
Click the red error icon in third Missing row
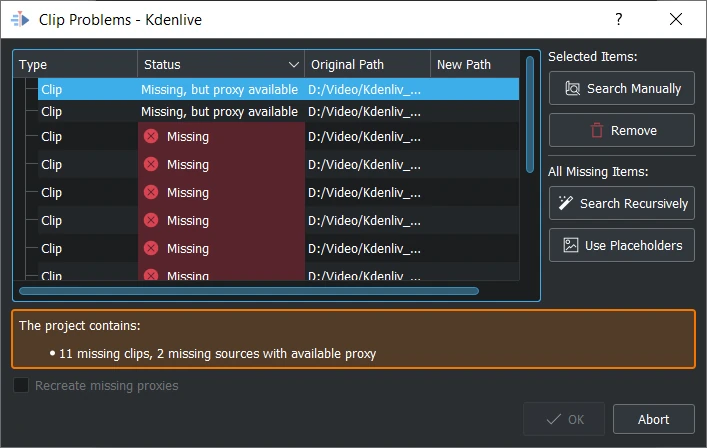pos(151,192)
